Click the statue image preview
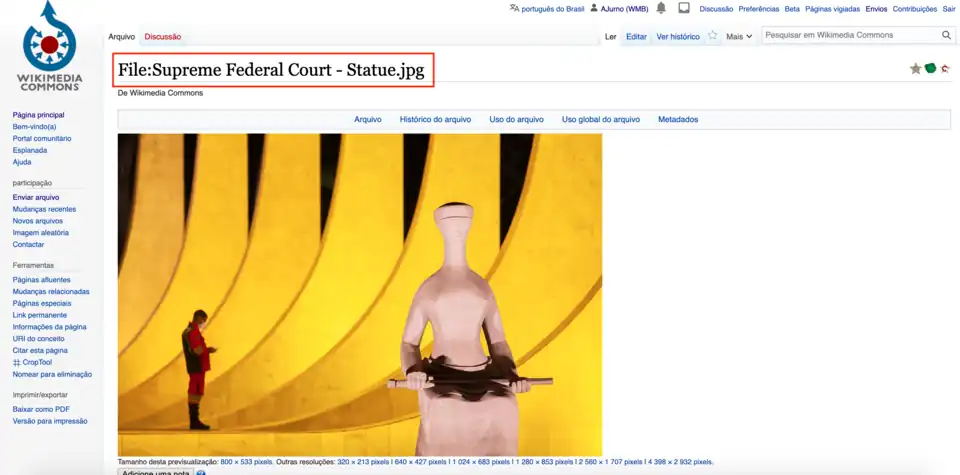This screenshot has width=960, height=475. click(359, 294)
